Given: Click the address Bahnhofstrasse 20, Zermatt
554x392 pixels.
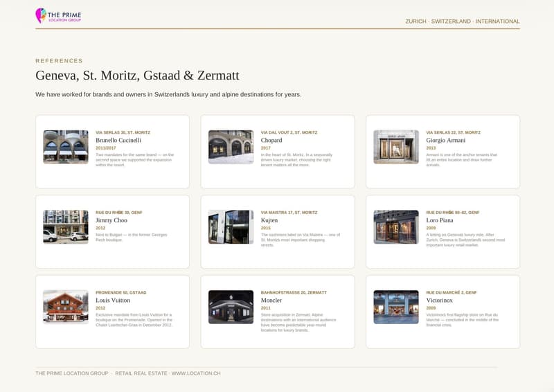Looking at the screenshot, I should [294, 293].
